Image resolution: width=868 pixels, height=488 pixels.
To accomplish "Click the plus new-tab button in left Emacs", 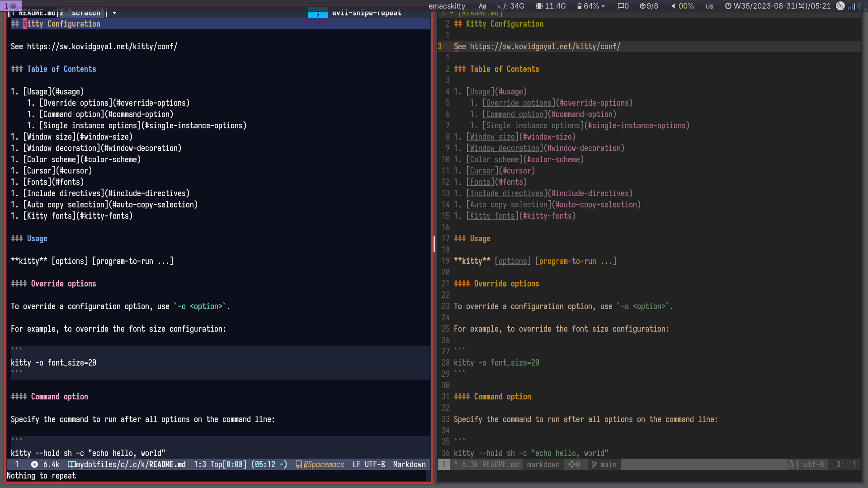I will click(114, 13).
